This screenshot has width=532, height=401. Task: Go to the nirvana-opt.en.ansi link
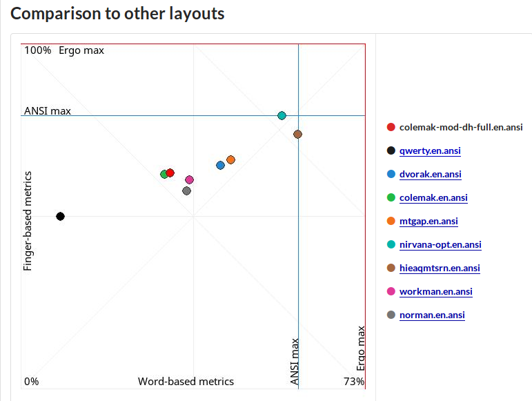[440, 244]
